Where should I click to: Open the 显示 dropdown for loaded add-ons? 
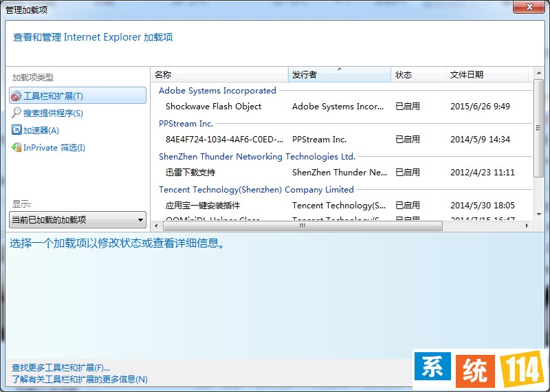(78, 220)
